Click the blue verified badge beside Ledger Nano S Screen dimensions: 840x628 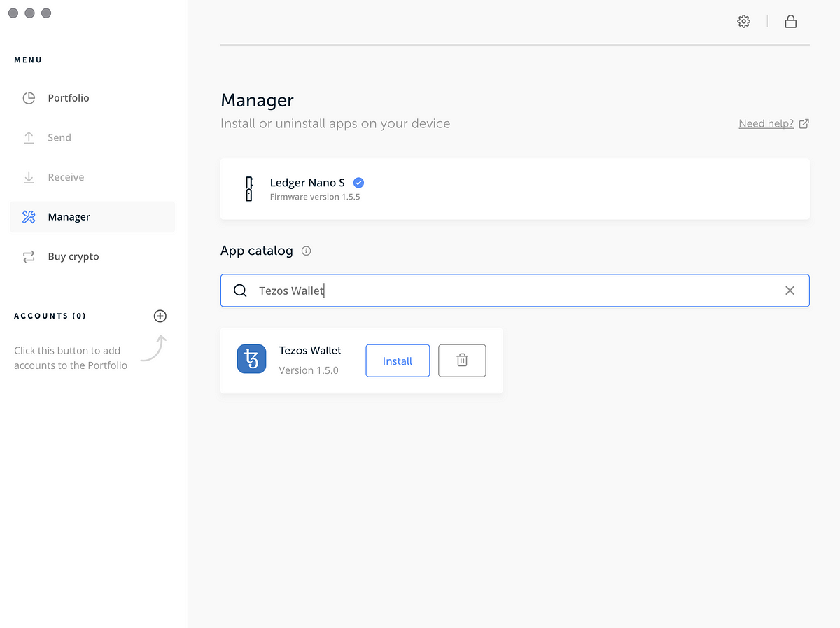tap(358, 183)
